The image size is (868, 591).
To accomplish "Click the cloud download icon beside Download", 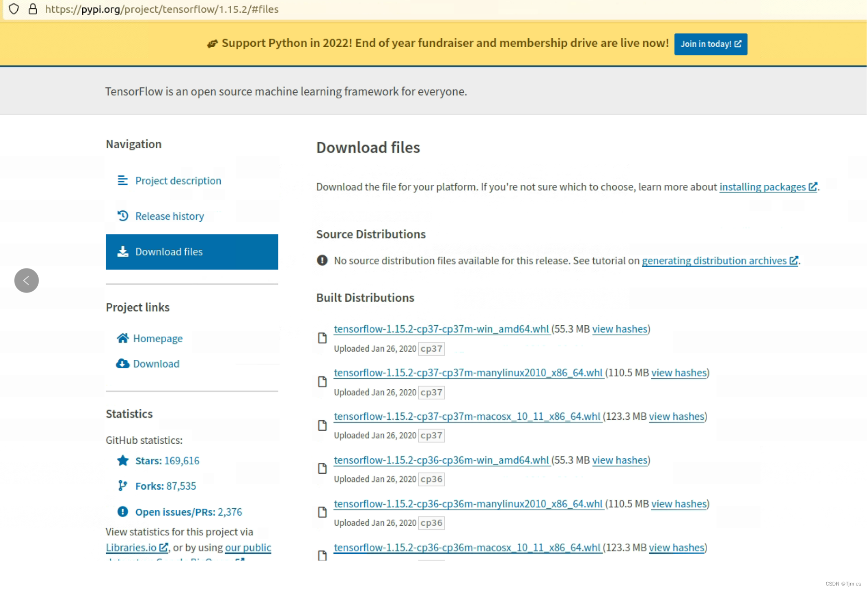I will tap(123, 364).
